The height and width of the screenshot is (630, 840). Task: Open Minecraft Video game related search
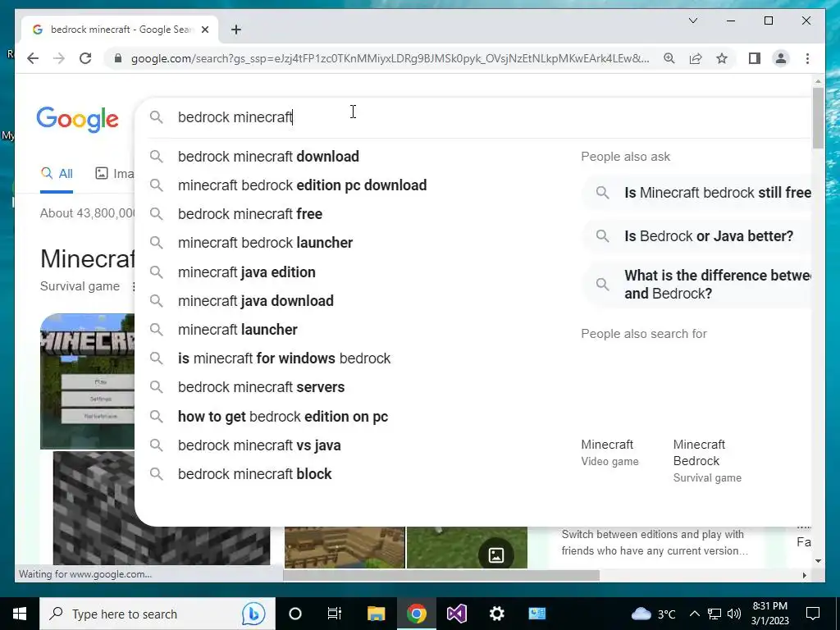tap(610, 453)
